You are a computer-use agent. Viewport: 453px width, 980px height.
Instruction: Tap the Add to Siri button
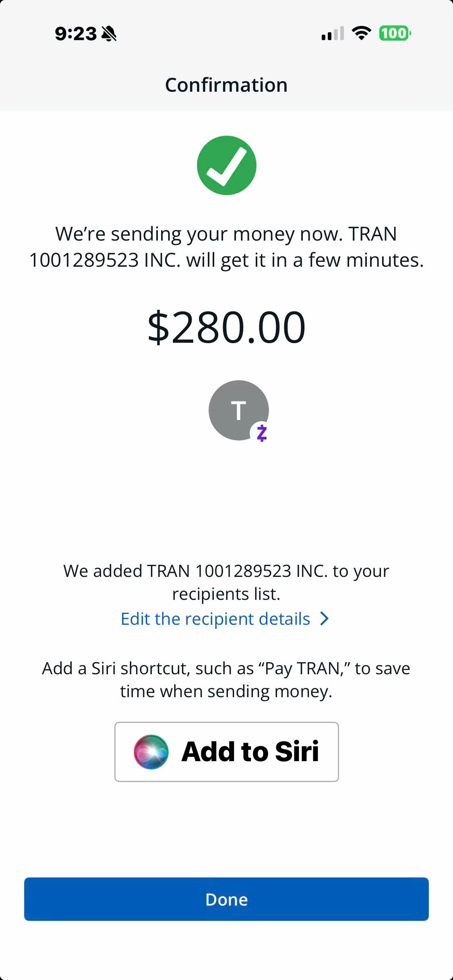226,751
